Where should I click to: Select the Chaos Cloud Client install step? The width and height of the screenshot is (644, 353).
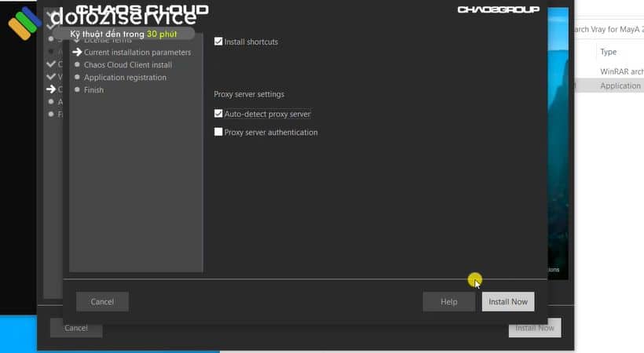(127, 65)
